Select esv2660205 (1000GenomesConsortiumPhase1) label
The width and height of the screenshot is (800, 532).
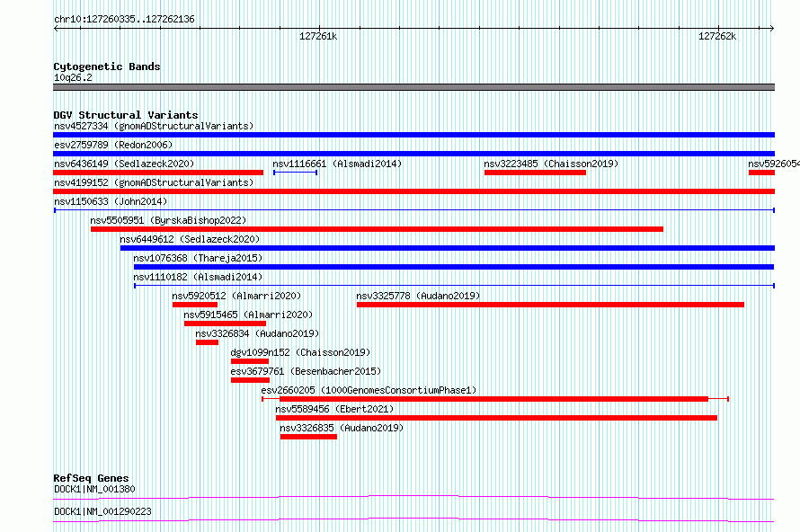pyautogui.click(x=369, y=390)
